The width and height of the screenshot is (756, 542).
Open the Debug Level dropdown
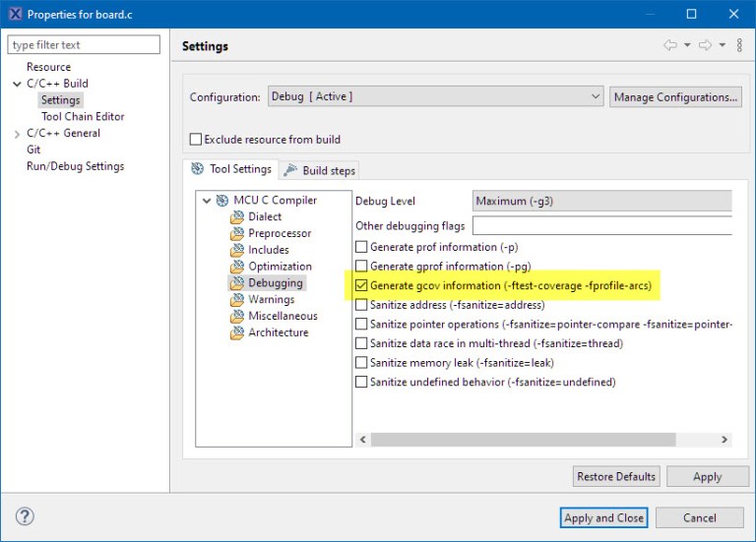pyautogui.click(x=602, y=201)
